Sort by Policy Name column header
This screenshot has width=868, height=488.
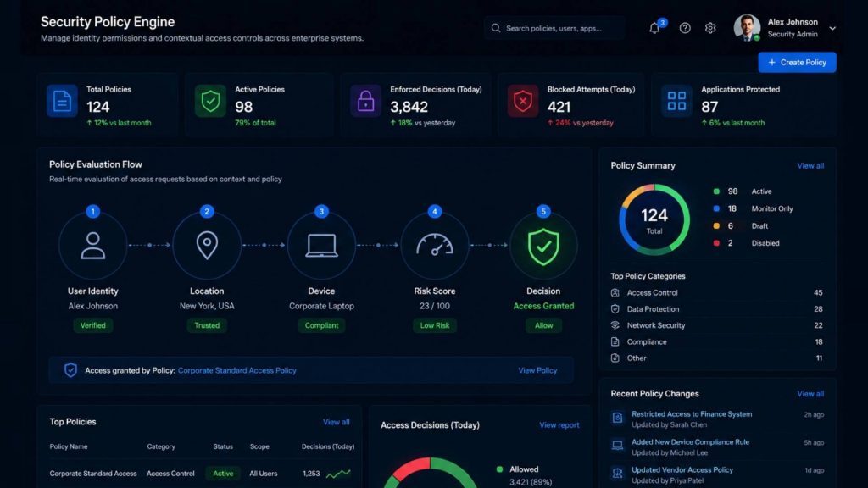[x=69, y=446]
